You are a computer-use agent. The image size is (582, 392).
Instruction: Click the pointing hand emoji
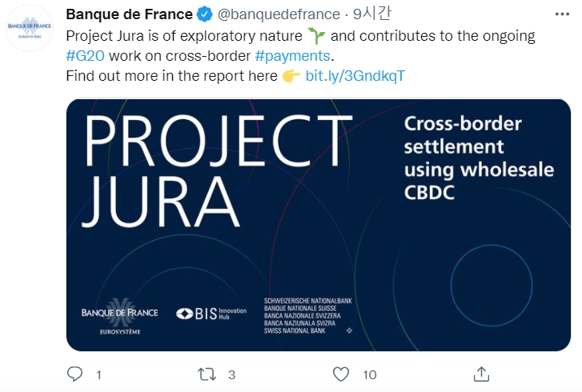click(x=291, y=76)
